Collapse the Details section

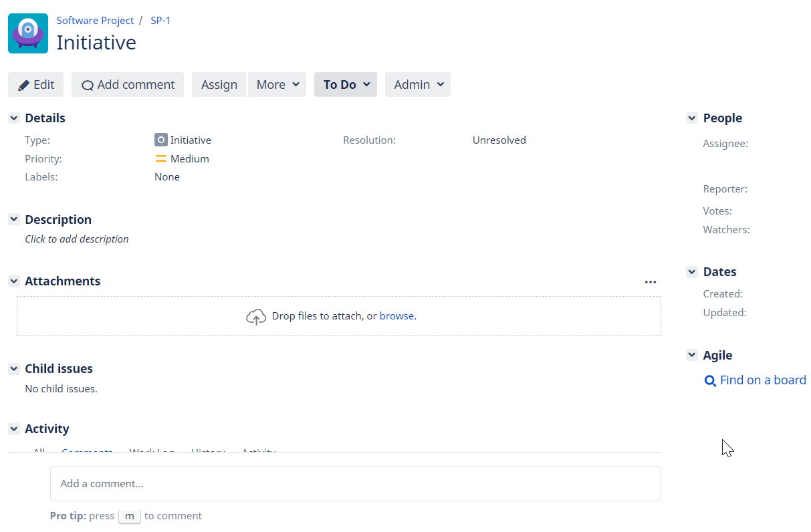click(x=14, y=118)
